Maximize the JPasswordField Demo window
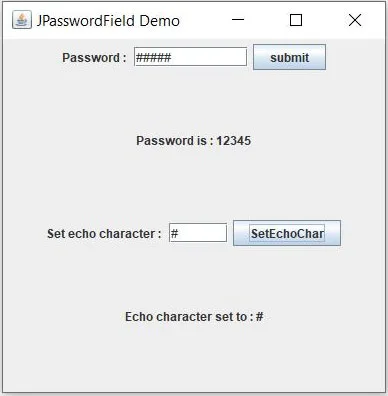Viewport: 388px width, 396px height. click(x=296, y=20)
